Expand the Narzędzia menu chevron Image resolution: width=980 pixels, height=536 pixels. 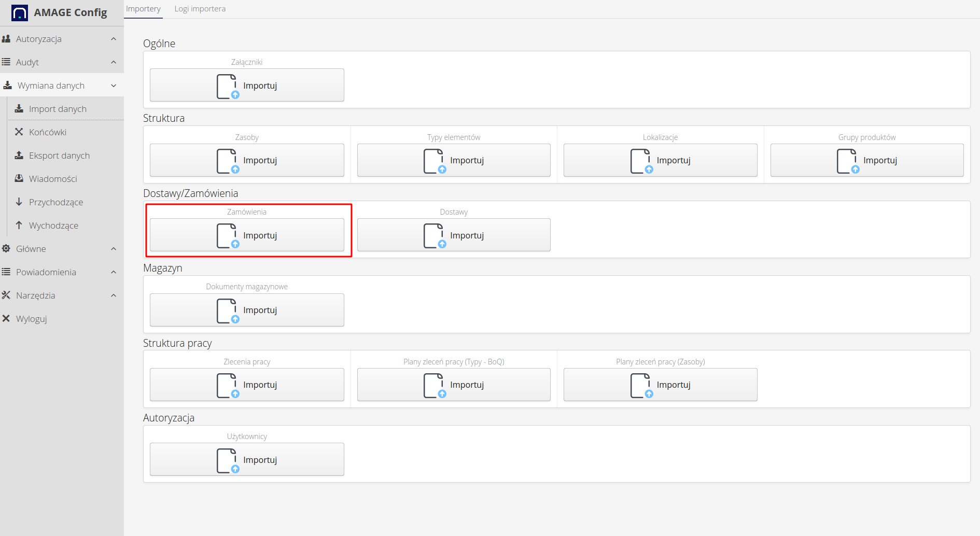coord(114,295)
